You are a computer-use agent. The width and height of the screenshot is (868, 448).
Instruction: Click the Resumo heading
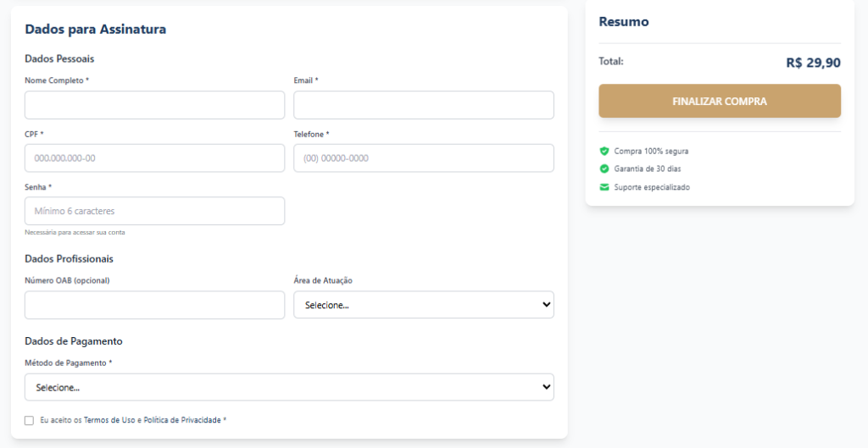click(623, 22)
